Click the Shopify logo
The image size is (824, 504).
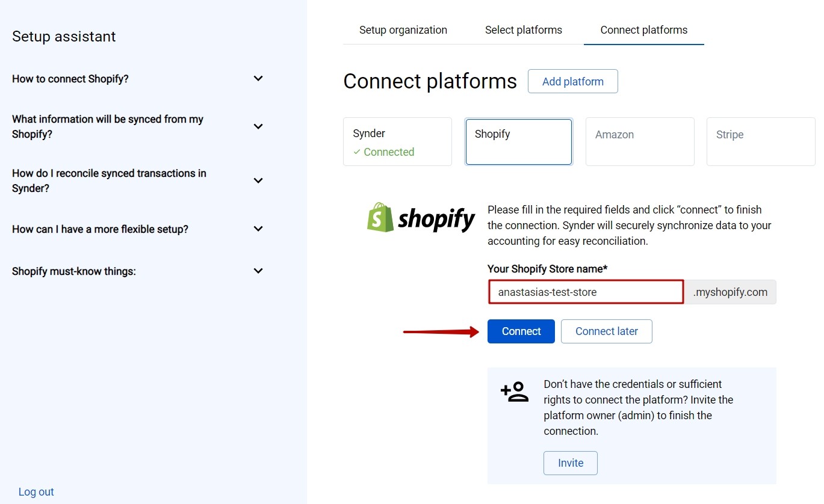point(421,218)
